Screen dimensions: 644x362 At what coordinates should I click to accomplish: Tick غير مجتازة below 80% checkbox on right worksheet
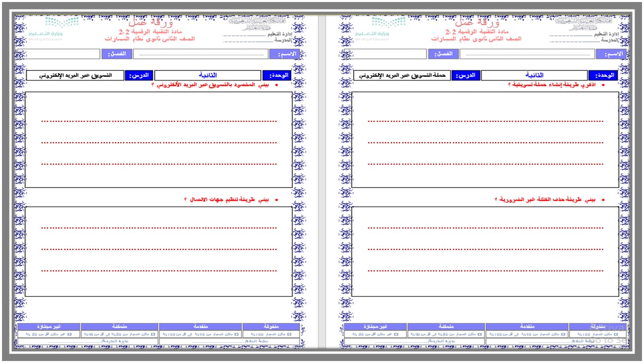coord(396,334)
